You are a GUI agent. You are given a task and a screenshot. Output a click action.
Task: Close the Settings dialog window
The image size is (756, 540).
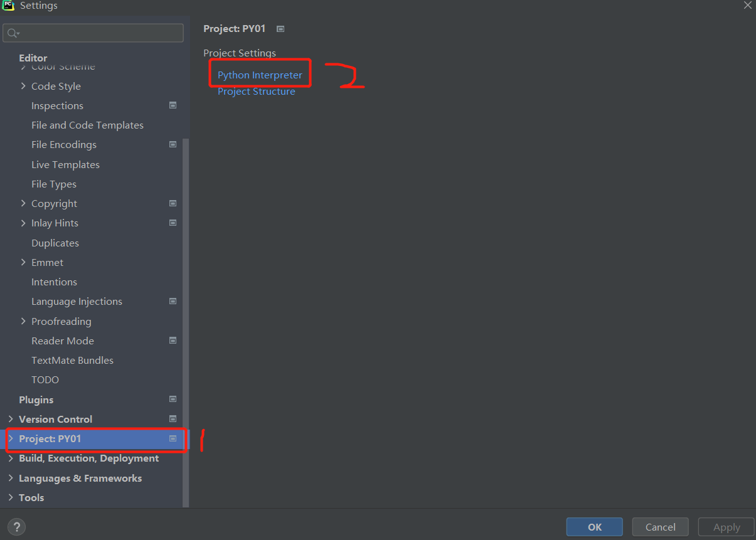tap(747, 5)
